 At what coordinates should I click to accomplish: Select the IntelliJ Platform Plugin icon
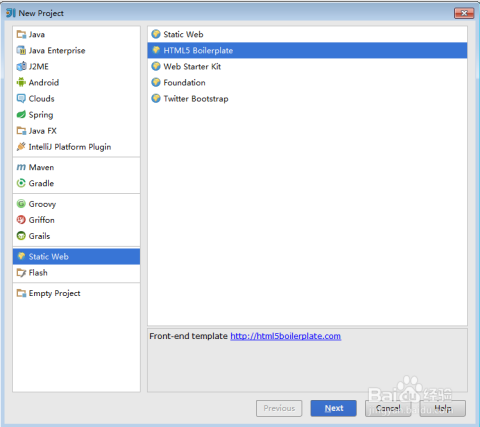point(21,146)
